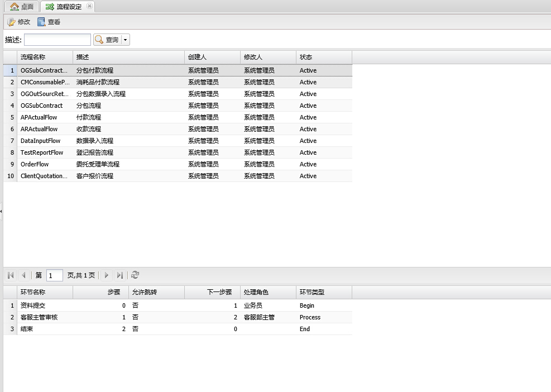Sort by the 流程名称 column header
This screenshot has height=392, width=551.
tap(45, 57)
